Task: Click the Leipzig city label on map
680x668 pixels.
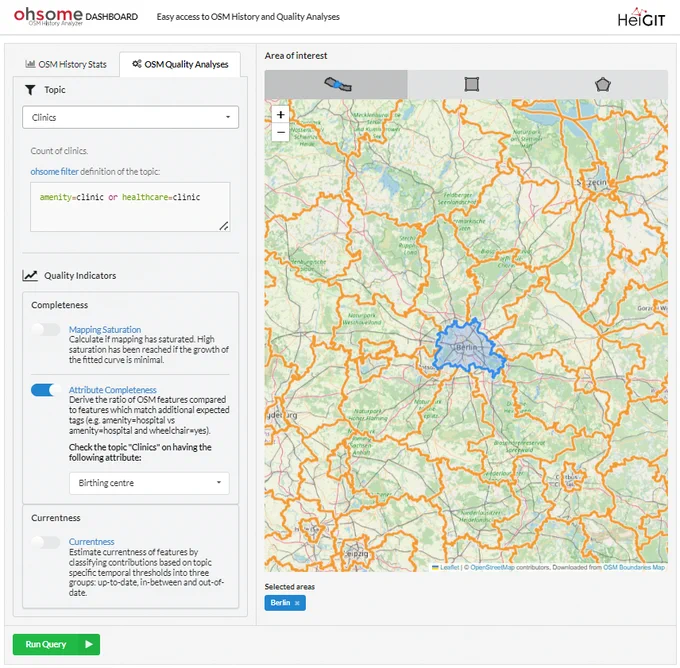Action: tap(357, 554)
